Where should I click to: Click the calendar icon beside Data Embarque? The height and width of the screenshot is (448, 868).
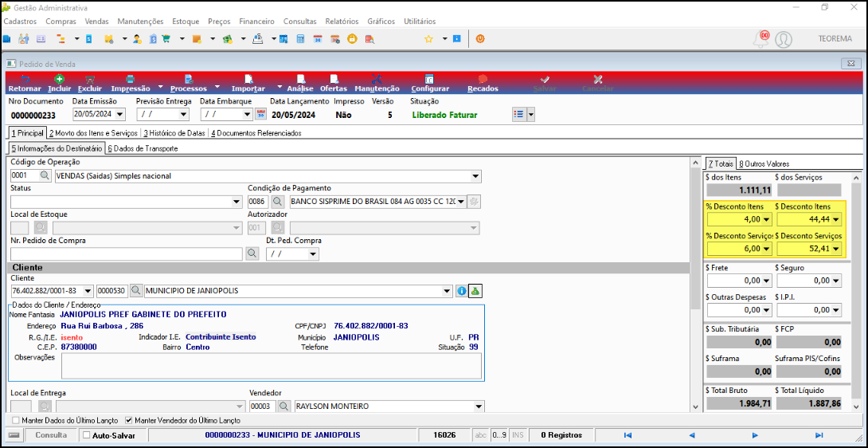tap(260, 114)
